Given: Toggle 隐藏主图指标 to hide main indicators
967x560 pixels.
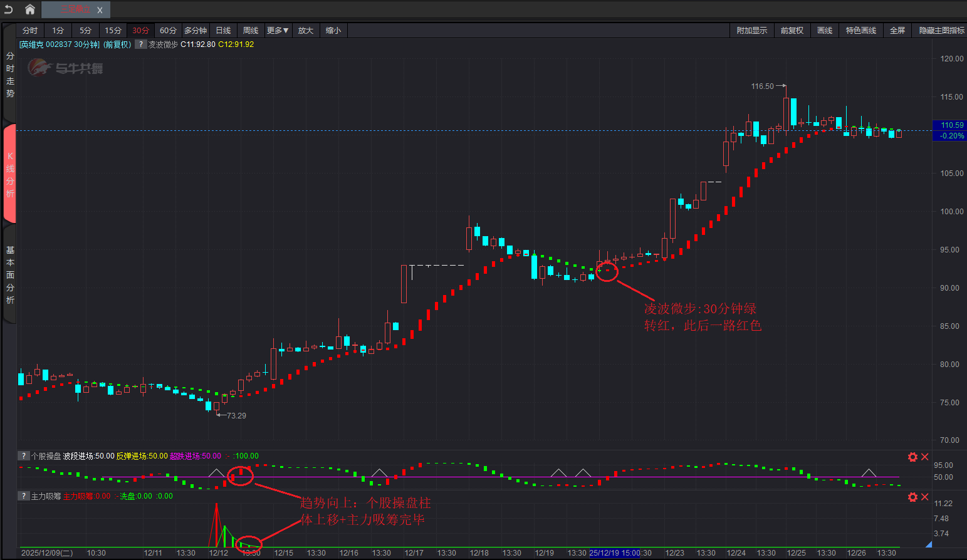Looking at the screenshot, I should (x=941, y=31).
